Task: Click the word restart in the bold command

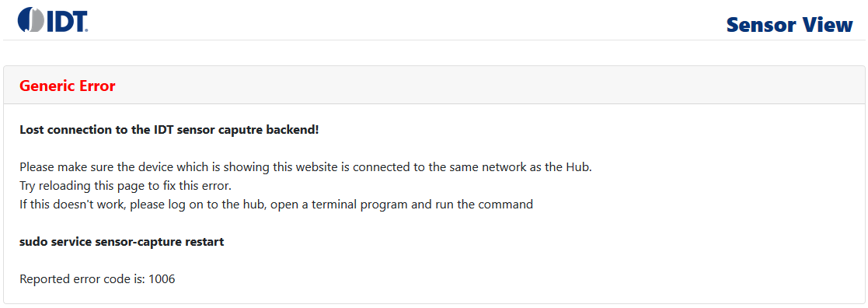Action: click(207, 242)
